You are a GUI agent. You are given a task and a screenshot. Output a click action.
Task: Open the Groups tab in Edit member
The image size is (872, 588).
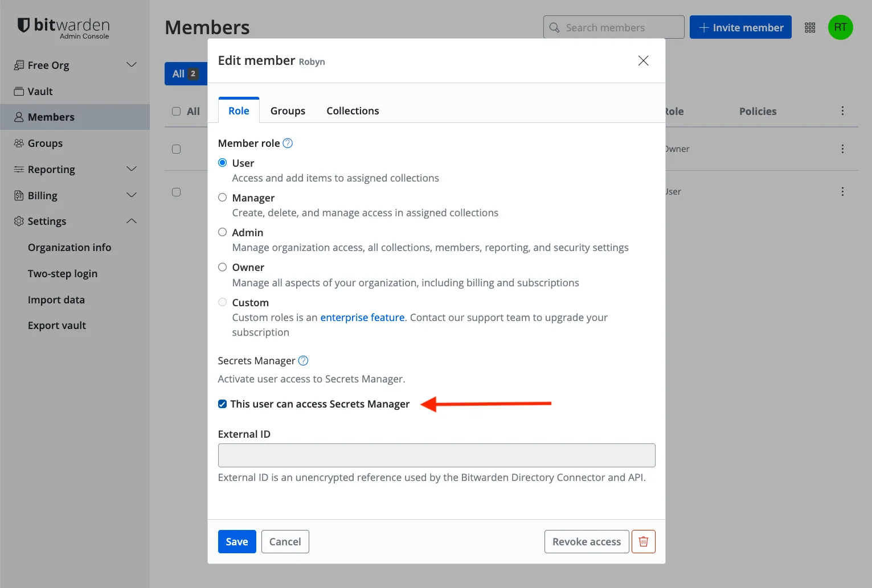click(x=288, y=110)
